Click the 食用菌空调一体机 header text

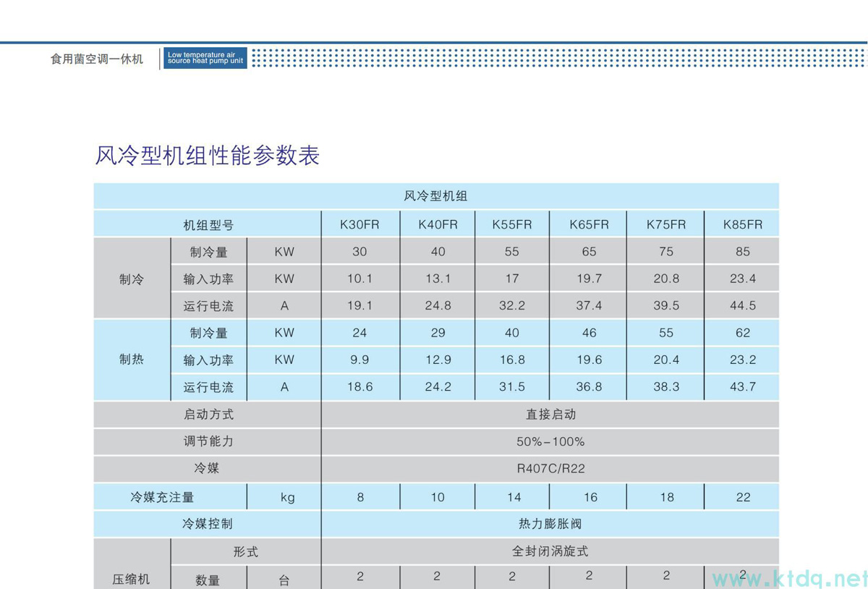pyautogui.click(x=97, y=59)
